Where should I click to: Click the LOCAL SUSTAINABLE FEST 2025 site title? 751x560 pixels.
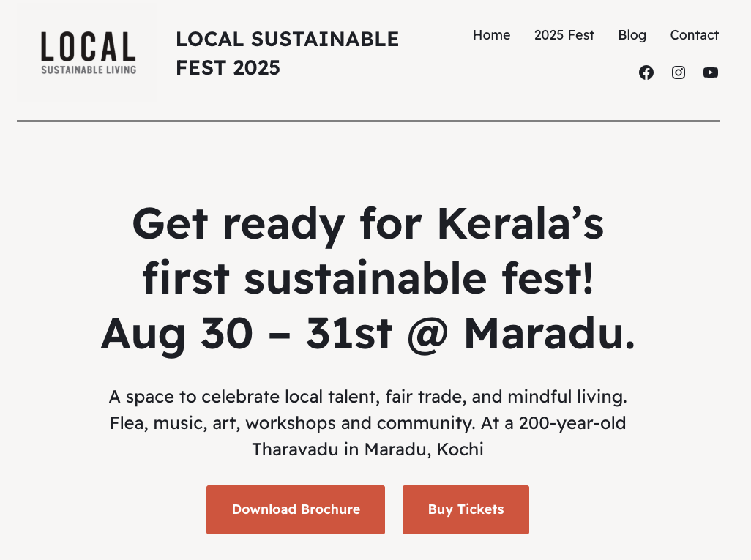click(287, 53)
